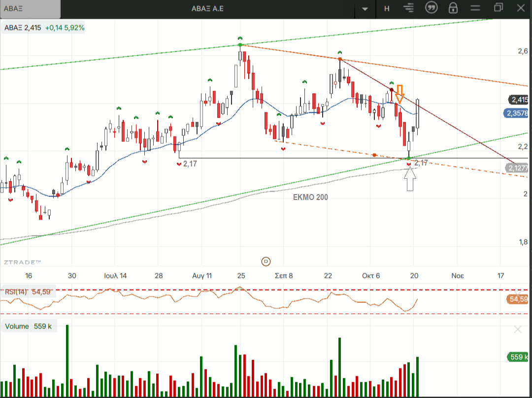This screenshot has height=398, width=532.
Task: Click the restore window icon
Action: tap(499, 8)
